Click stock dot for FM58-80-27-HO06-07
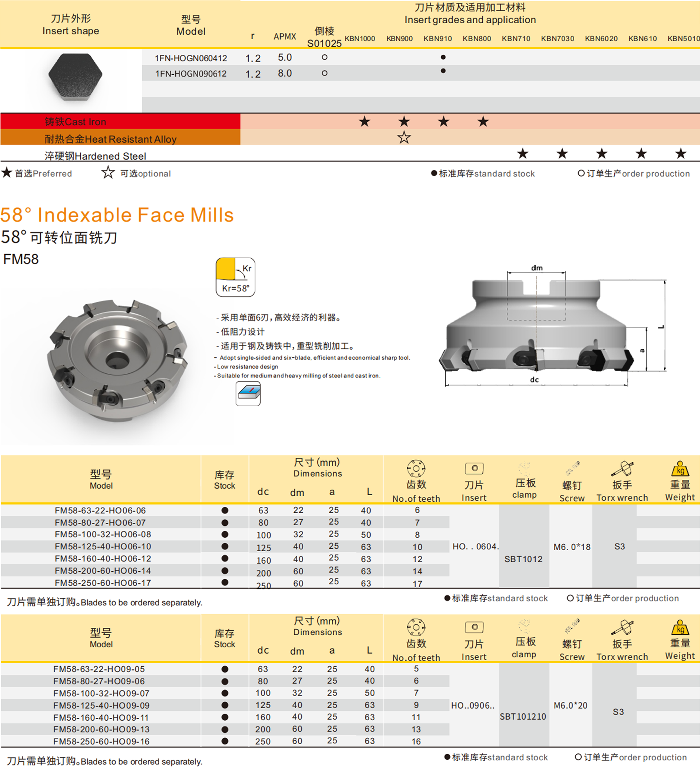The width and height of the screenshot is (700, 772). [x=225, y=523]
